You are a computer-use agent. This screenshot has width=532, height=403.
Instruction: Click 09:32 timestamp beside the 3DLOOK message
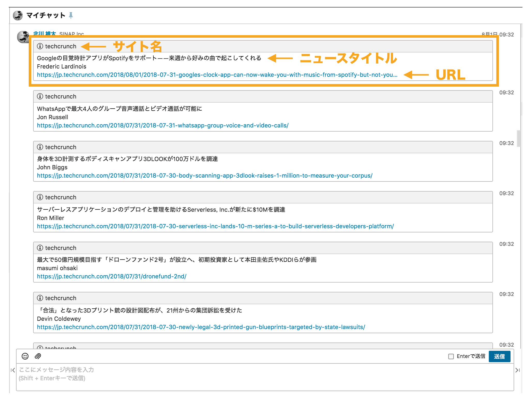506,143
